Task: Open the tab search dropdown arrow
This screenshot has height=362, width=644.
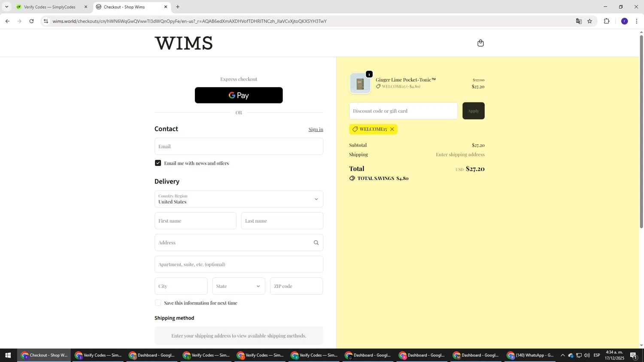Action: pyautogui.click(x=6, y=7)
